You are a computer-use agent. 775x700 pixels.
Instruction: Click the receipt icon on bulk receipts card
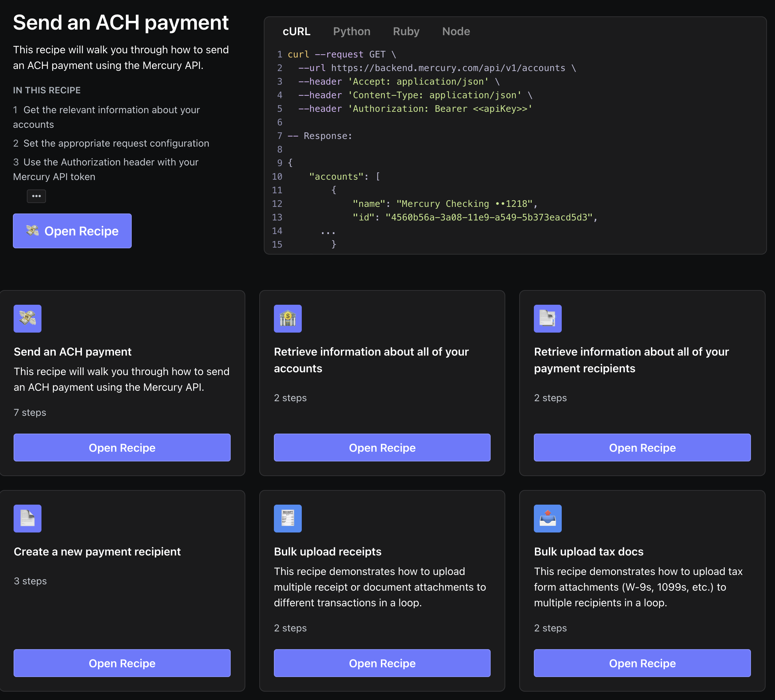tap(287, 518)
